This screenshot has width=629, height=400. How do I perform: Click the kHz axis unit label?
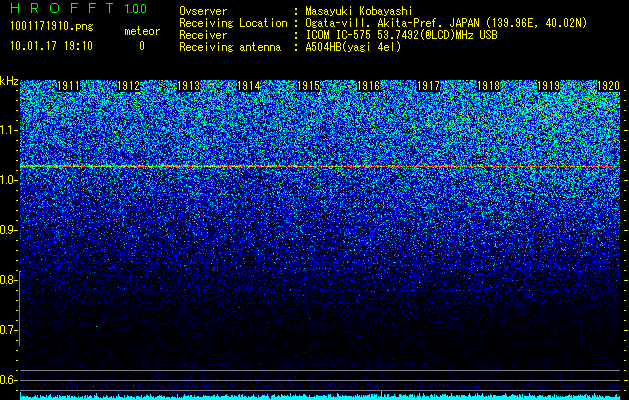pyautogui.click(x=9, y=81)
